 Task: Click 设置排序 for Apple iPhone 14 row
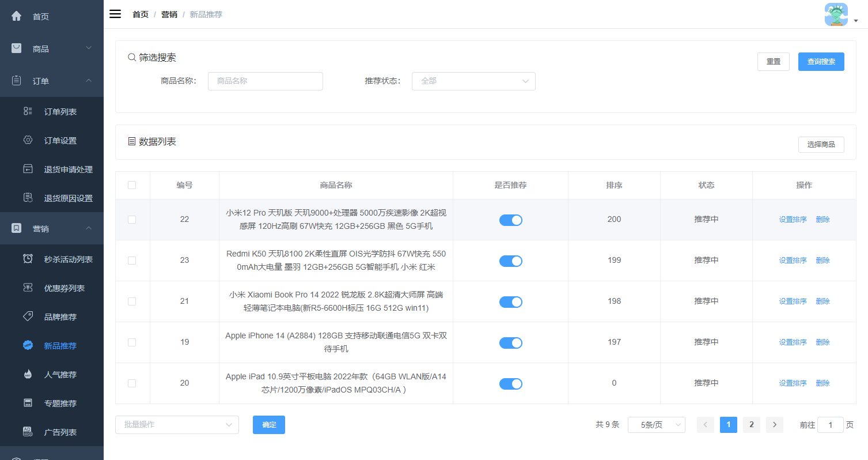point(793,342)
